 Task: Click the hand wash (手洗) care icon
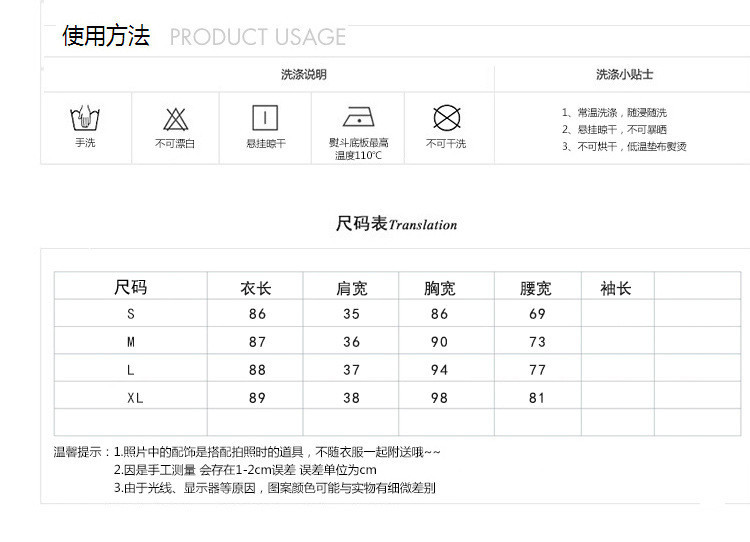click(x=85, y=118)
